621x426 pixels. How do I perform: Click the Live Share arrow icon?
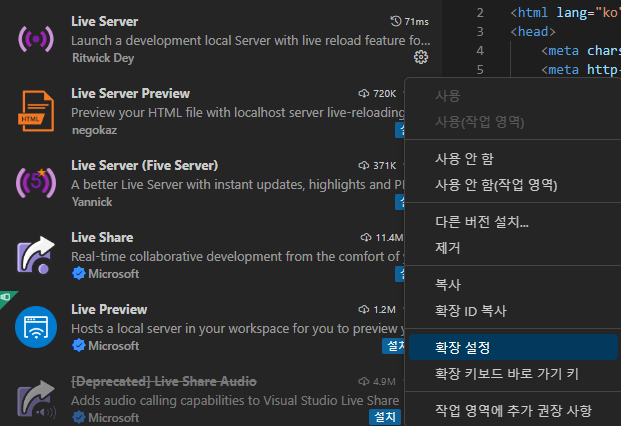click(x=36, y=255)
